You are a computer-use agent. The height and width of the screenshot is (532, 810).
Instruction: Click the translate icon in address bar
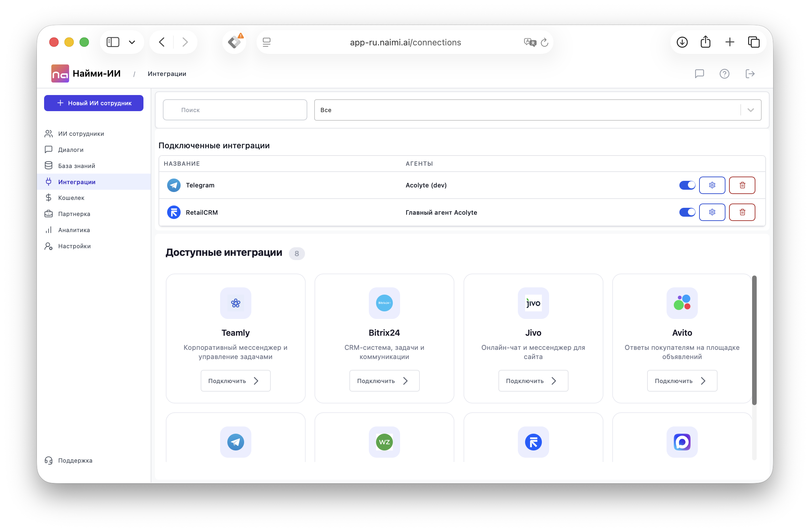coord(530,42)
